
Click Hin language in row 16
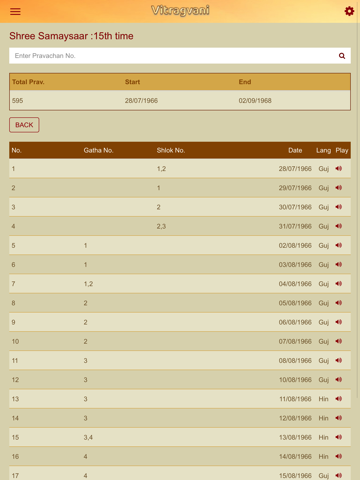323,456
